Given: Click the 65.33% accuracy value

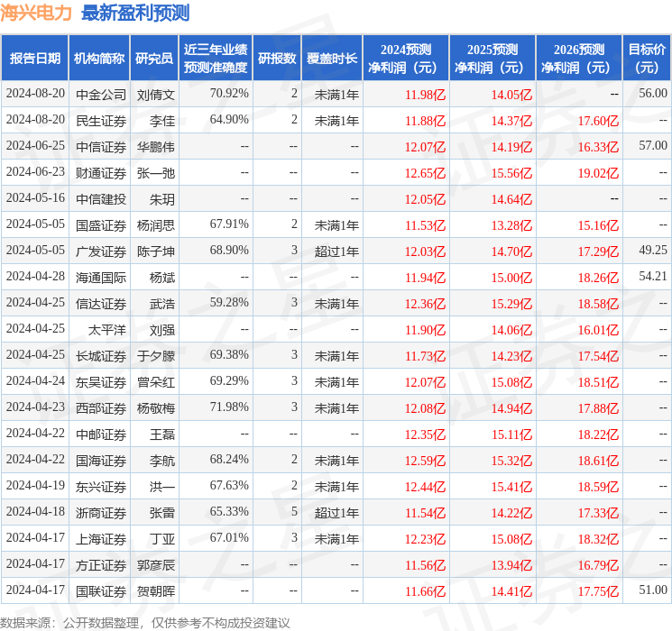Looking at the screenshot, I should tap(229, 511).
